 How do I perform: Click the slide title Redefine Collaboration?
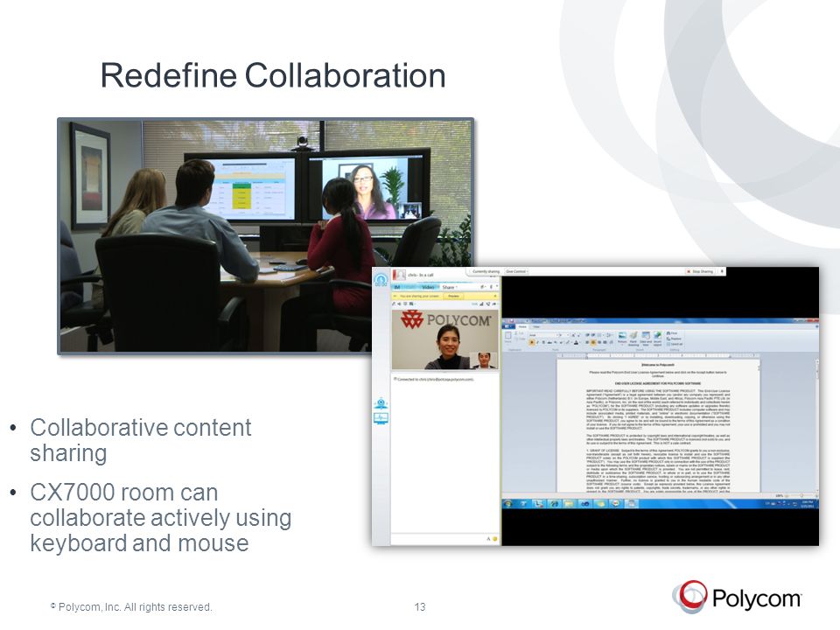273,75
